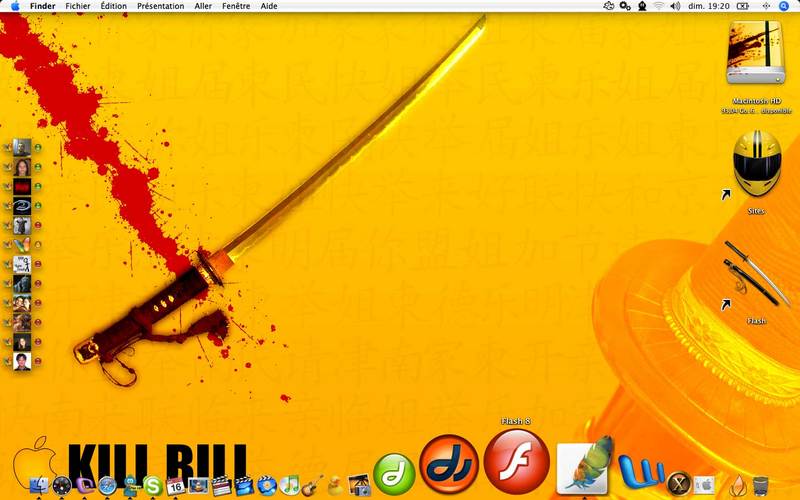Click the volume icon in menu bar
Screen dimensions: 800x500
tap(676, 6)
